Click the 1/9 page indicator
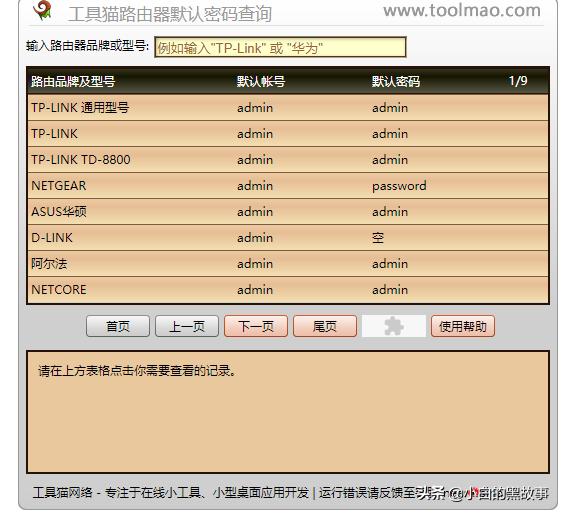Viewport: 561px width, 513px height. (518, 80)
